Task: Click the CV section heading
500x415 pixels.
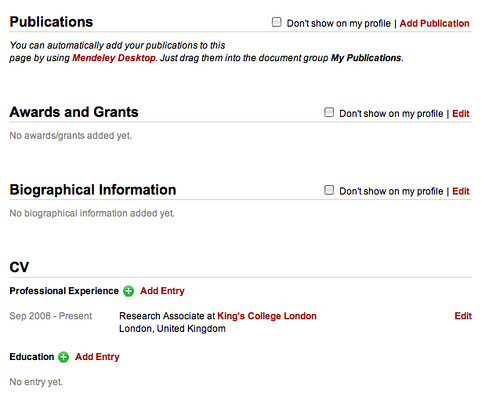Action: pyautogui.click(x=19, y=267)
